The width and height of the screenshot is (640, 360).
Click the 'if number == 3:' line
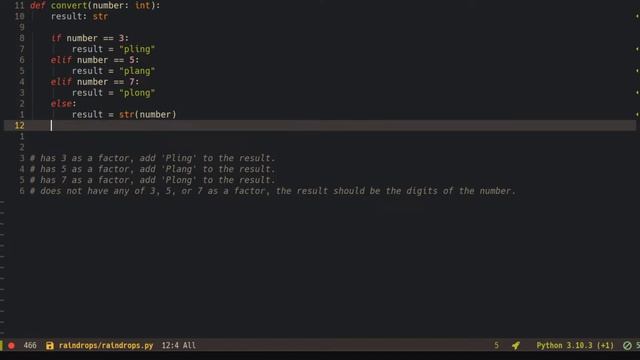[x=90, y=38]
